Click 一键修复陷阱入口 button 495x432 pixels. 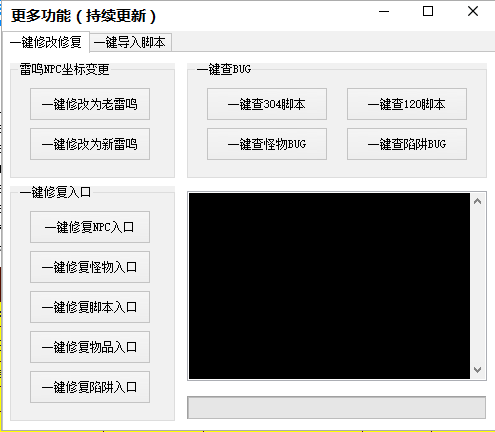[90, 387]
